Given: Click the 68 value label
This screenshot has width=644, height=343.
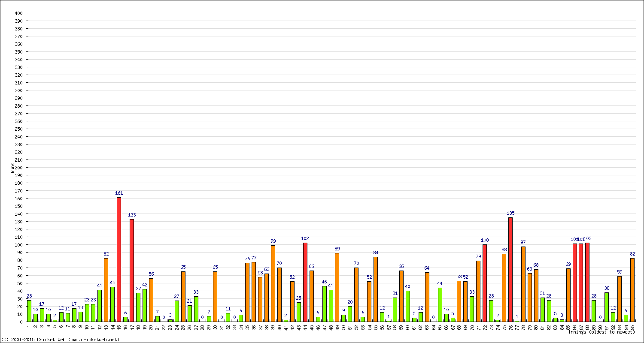Looking at the screenshot, I should pyautogui.click(x=536, y=265).
